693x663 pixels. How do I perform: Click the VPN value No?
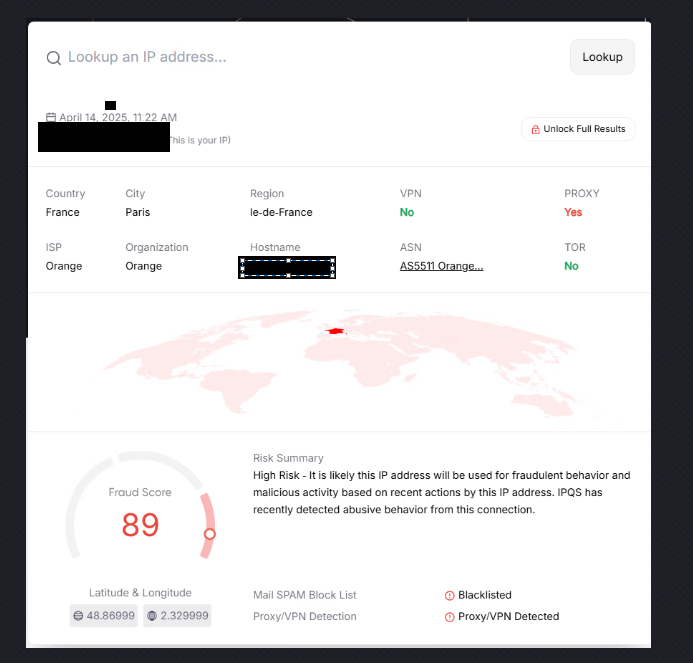click(x=407, y=212)
